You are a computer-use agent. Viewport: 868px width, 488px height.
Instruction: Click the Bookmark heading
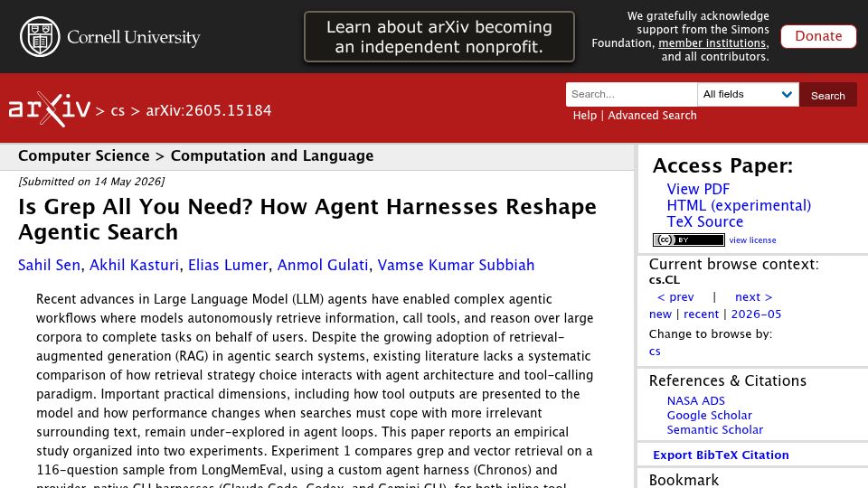(x=684, y=479)
